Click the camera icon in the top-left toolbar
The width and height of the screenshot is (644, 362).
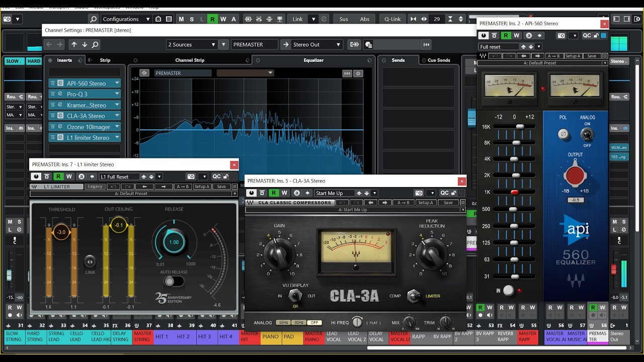tap(7, 19)
